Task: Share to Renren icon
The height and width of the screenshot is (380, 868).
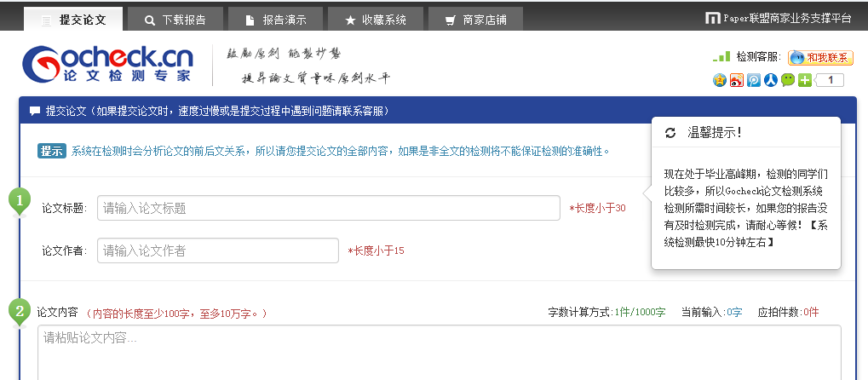Action: pyautogui.click(x=771, y=80)
